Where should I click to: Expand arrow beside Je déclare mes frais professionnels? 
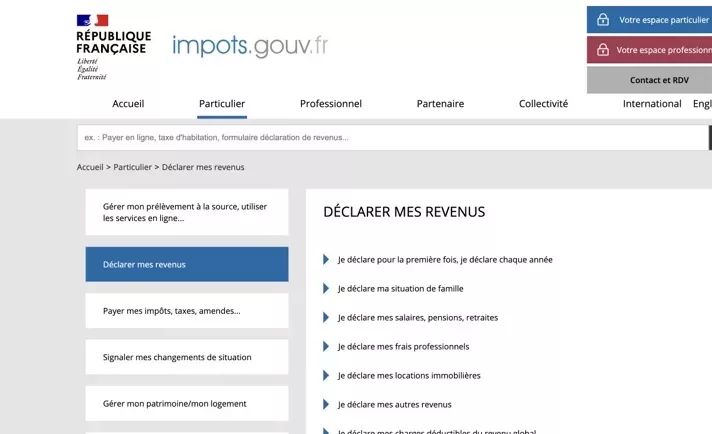coord(326,346)
